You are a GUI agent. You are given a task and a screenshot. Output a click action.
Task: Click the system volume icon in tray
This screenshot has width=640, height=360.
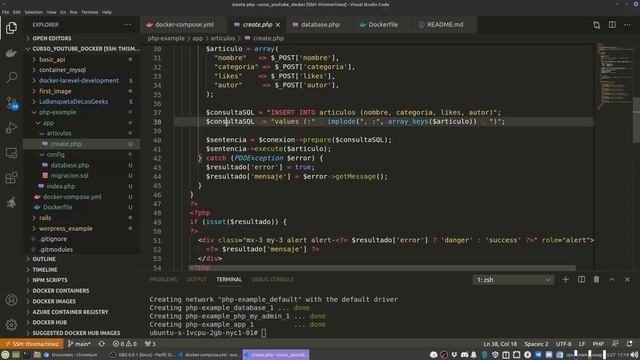coord(635,355)
